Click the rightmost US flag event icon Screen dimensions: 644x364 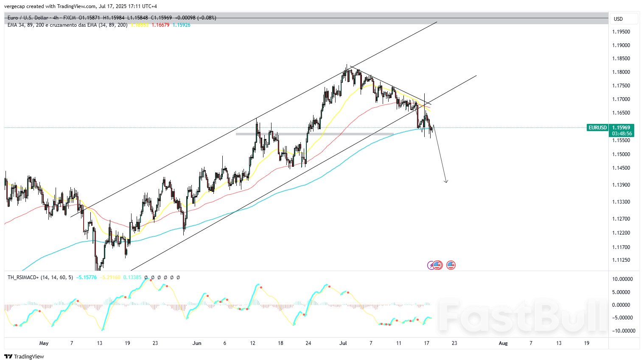point(451,265)
